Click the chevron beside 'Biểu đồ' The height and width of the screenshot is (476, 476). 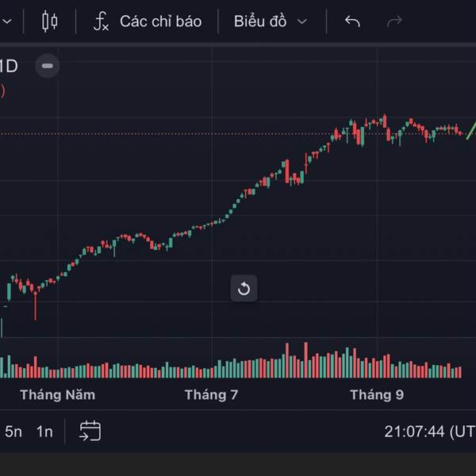pyautogui.click(x=301, y=21)
